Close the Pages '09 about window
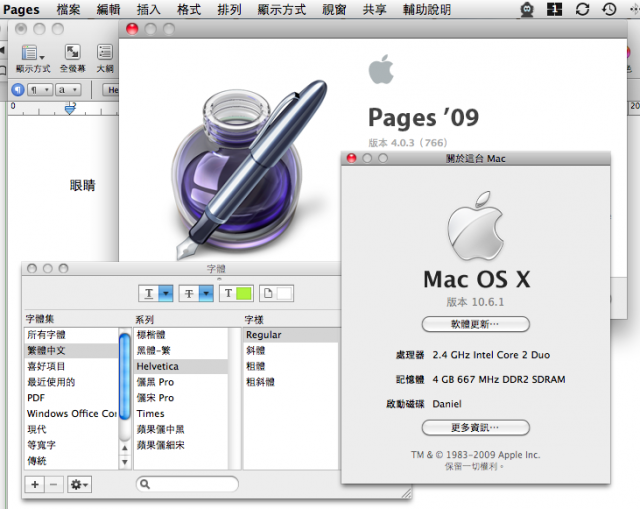This screenshot has width=640, height=509. click(132, 29)
